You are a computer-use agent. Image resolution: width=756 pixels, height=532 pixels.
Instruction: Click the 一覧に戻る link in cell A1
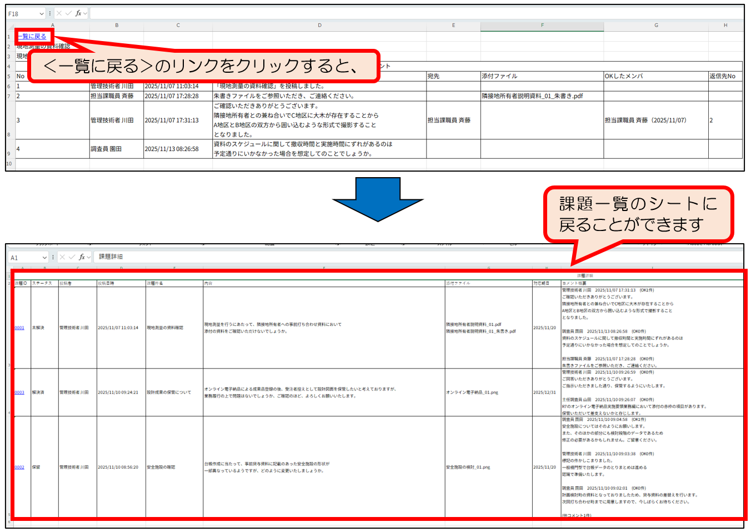pyautogui.click(x=32, y=37)
